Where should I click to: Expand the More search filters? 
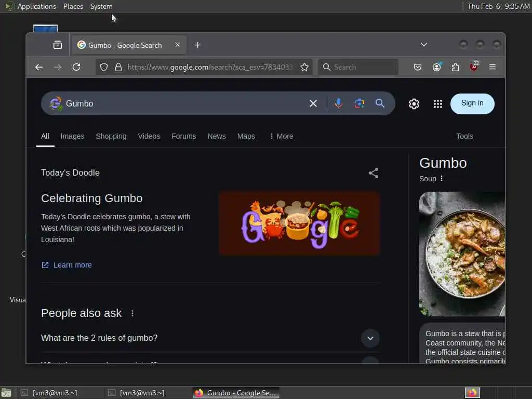pos(281,136)
